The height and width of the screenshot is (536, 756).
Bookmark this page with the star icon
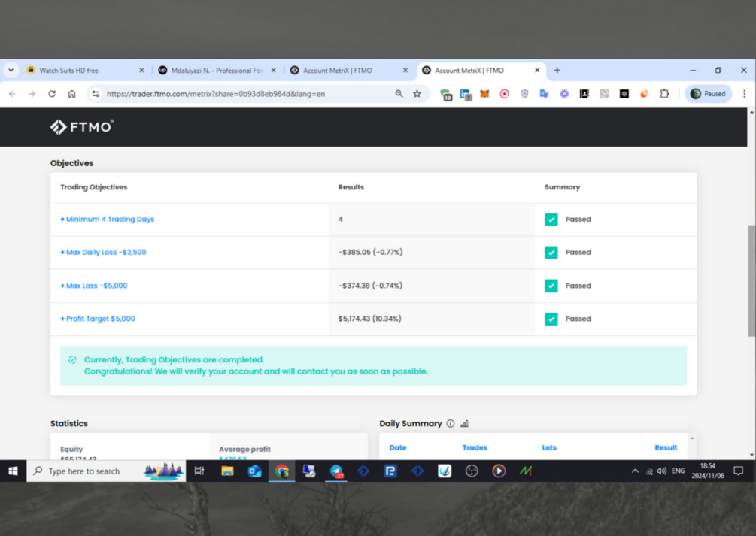pyautogui.click(x=417, y=94)
